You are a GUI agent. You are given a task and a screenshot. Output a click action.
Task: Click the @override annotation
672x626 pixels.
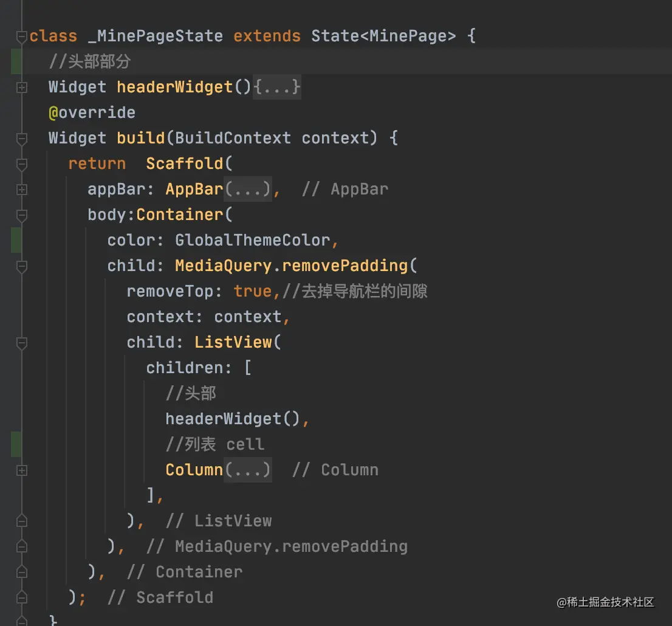click(x=92, y=113)
